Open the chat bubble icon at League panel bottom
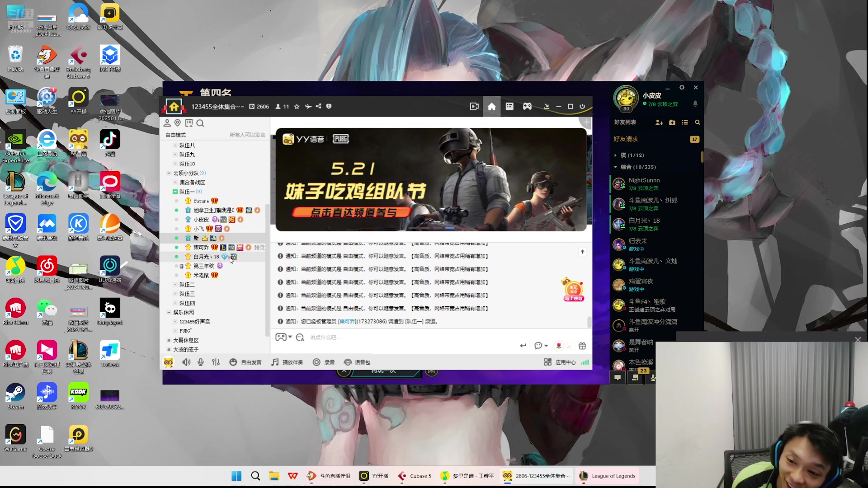Screen dimensions: 868x488 pos(618,378)
